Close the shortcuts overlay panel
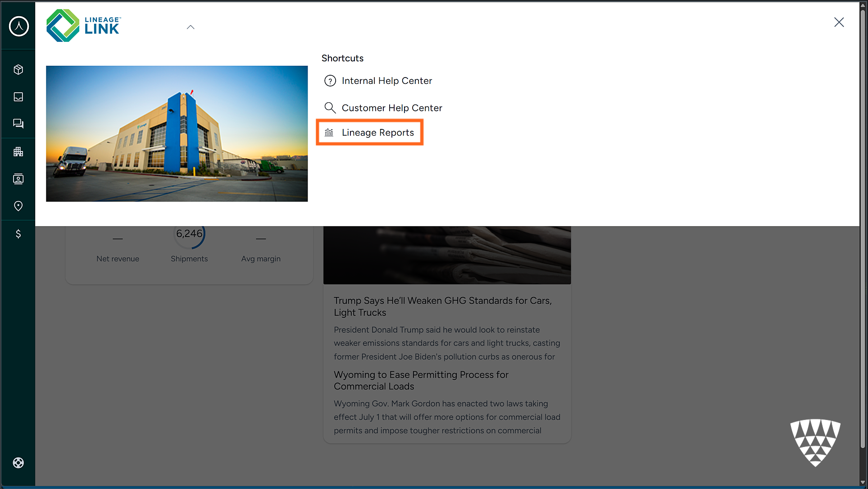 pos(839,22)
